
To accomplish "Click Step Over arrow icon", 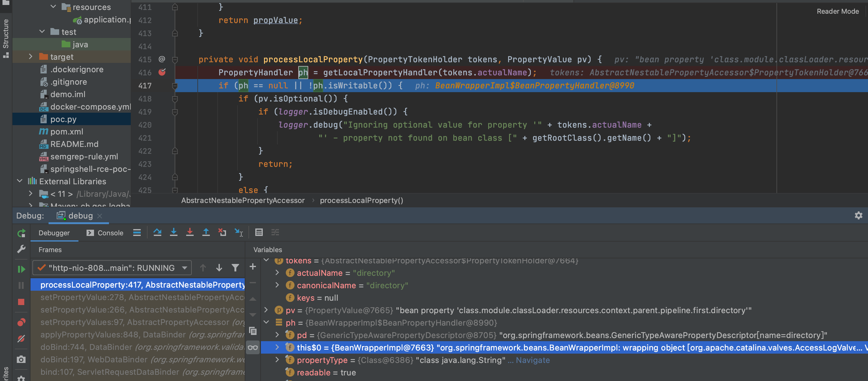I will tap(157, 233).
